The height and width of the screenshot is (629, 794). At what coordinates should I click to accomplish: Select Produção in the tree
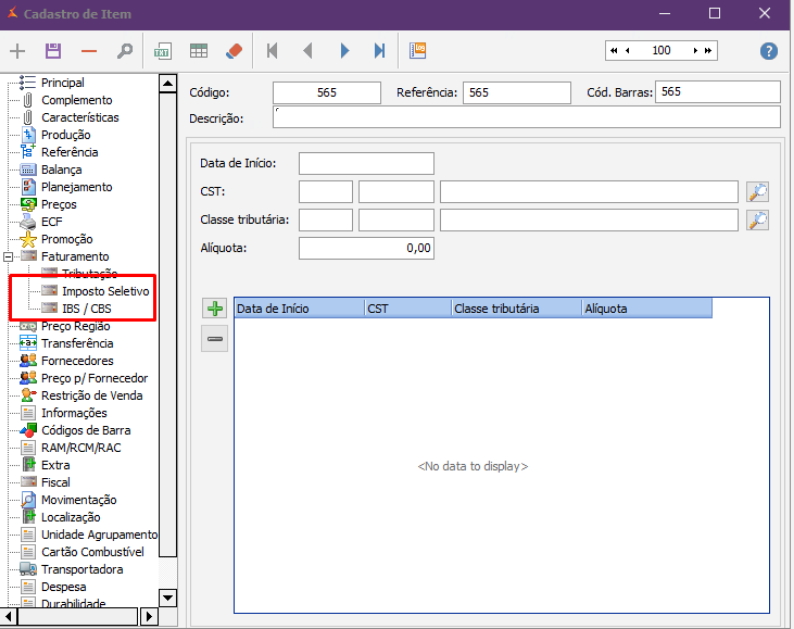pyautogui.click(x=66, y=135)
